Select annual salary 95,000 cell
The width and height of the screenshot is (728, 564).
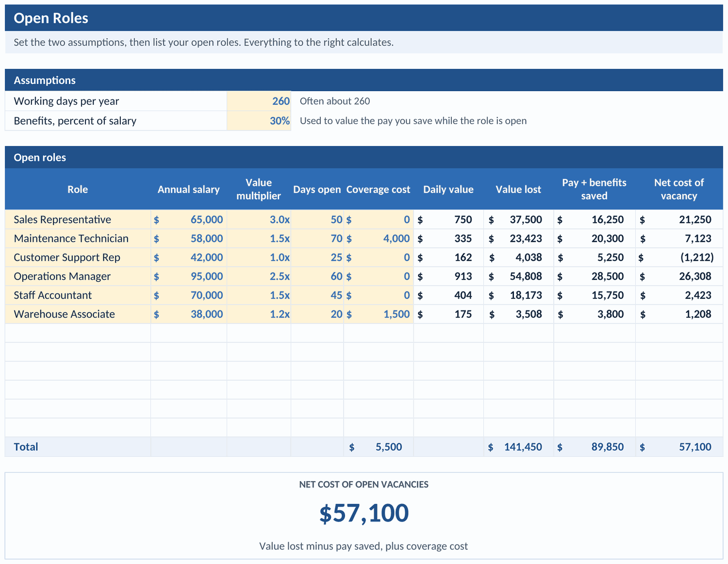click(189, 276)
